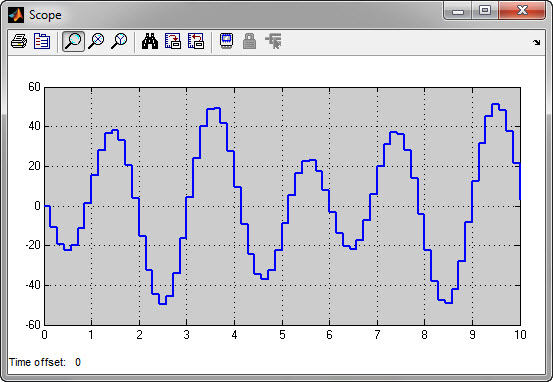Viewport: 553px width, 382px height.
Task: Select the Zoom tool with the magnifier
Action: point(73,41)
